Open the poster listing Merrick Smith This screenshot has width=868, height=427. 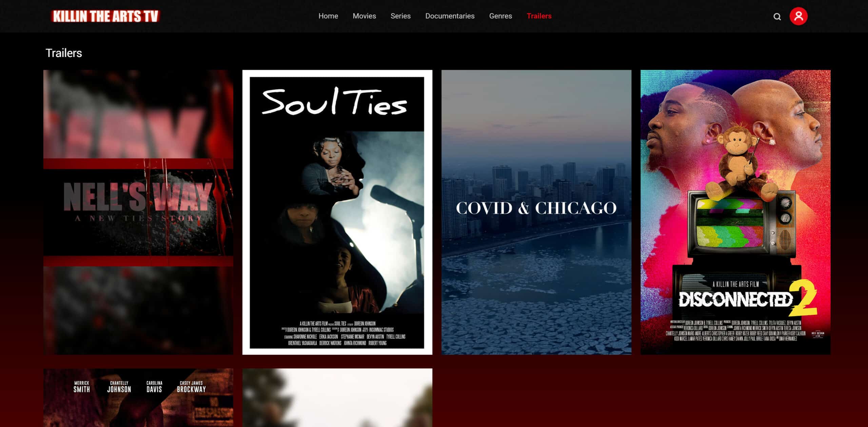pos(138,398)
